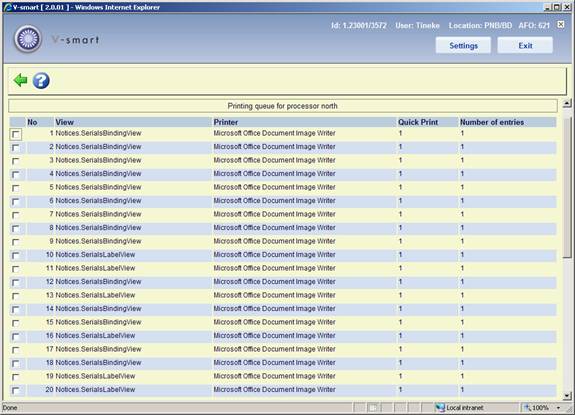The image size is (575, 415).
Task: Open the zoom level 100% dropdown arrow
Action: click(558, 408)
